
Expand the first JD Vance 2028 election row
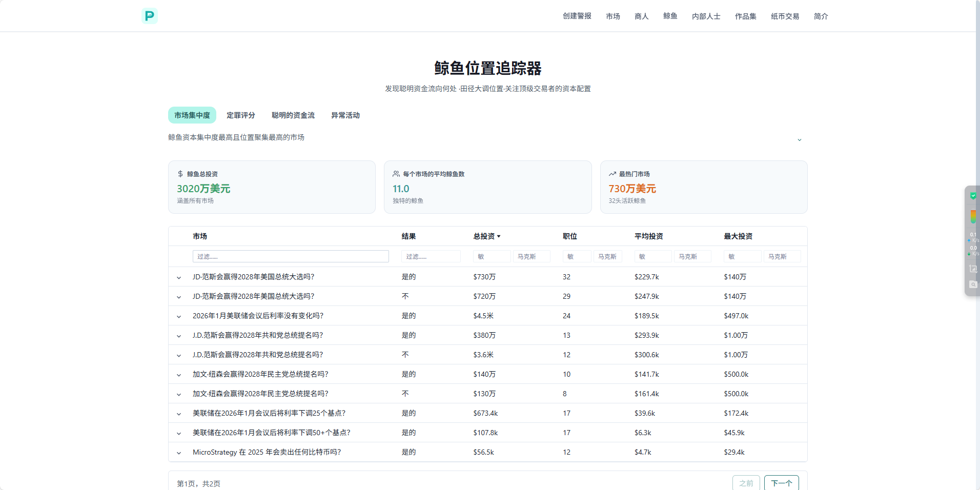(179, 277)
